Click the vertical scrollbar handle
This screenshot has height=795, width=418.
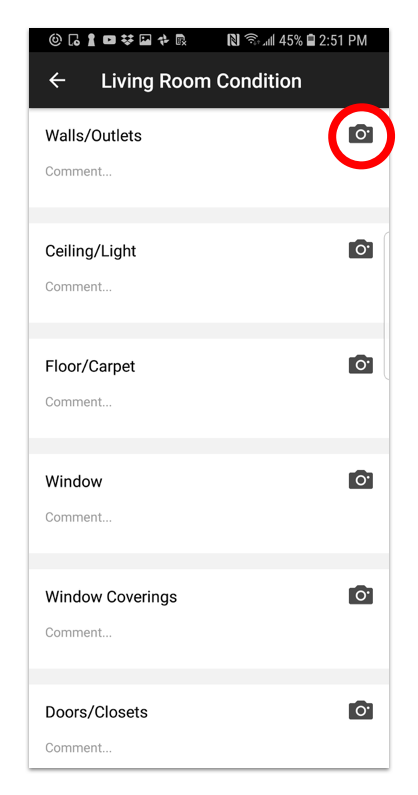coord(387,306)
